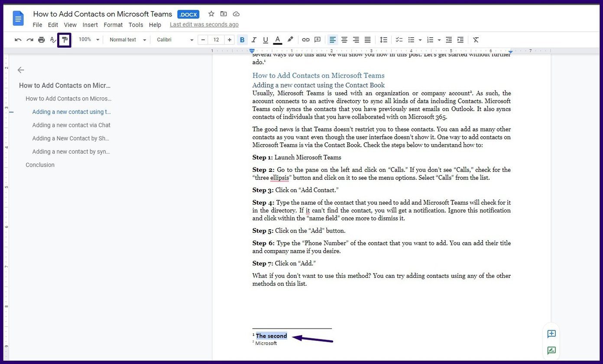Insert a link
The width and height of the screenshot is (603, 364).
(306, 40)
